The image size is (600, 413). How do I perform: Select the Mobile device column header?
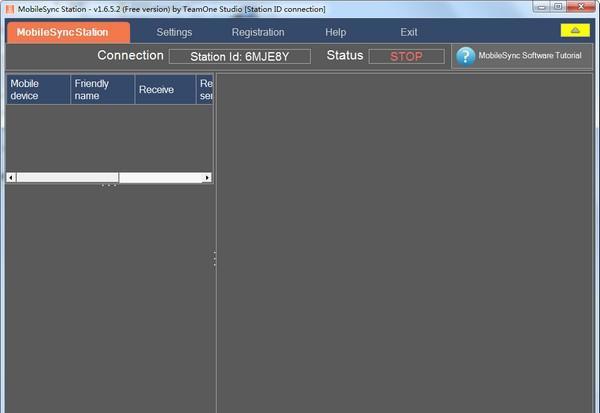coord(38,90)
